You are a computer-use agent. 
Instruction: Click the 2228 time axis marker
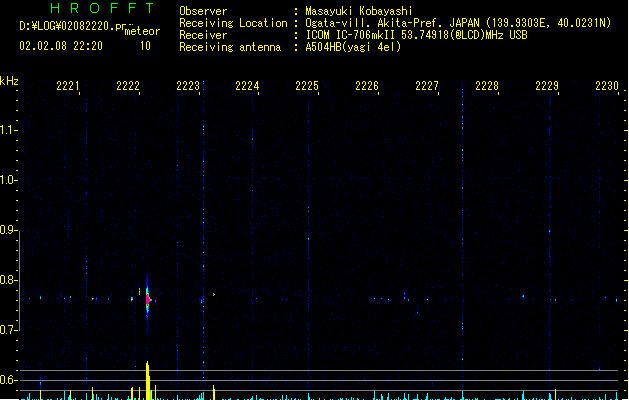(x=487, y=86)
